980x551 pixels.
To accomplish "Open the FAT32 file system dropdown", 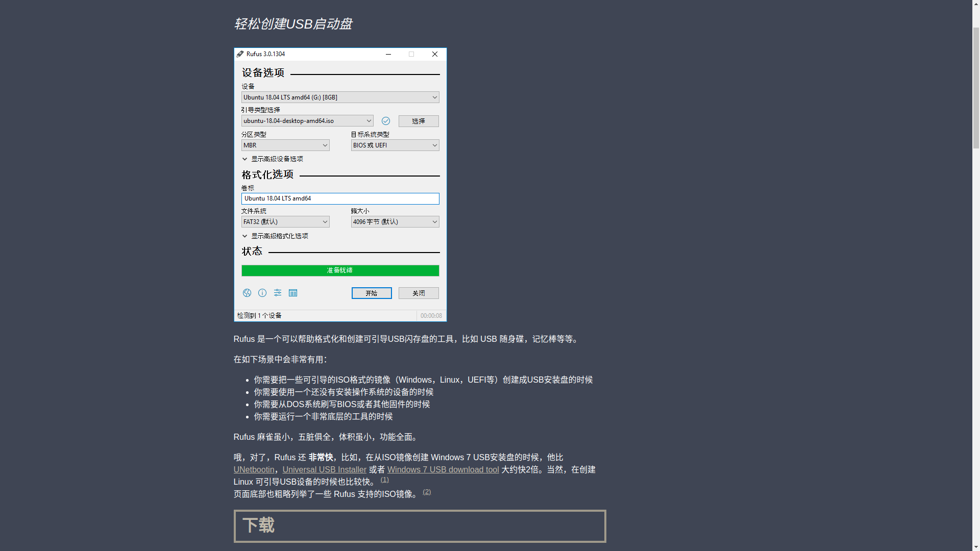I will 285,222.
